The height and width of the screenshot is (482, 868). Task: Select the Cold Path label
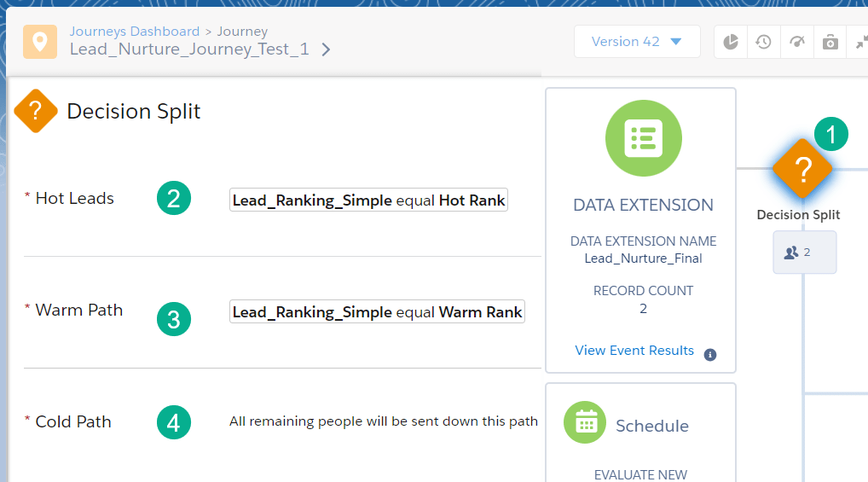click(73, 422)
